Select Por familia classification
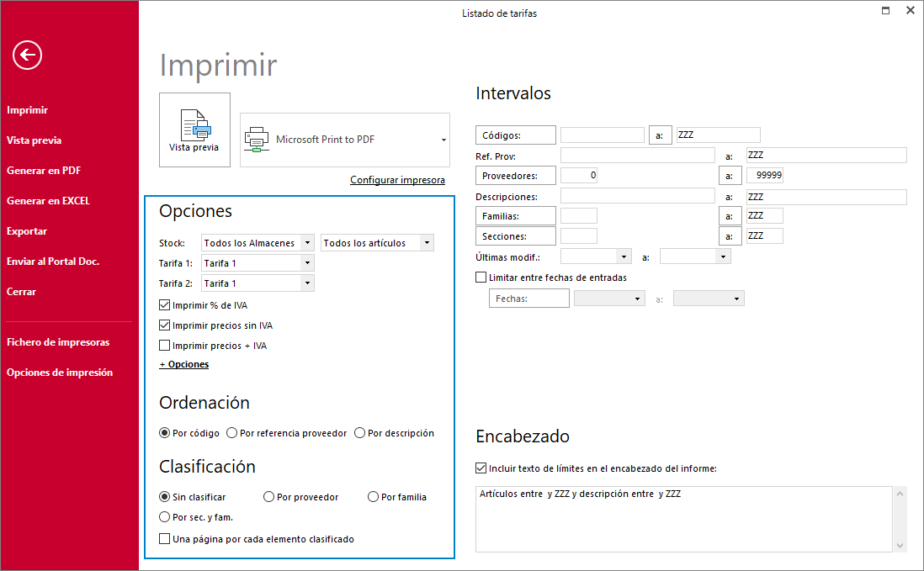Screen dimensions: 924x571 [x=373, y=497]
